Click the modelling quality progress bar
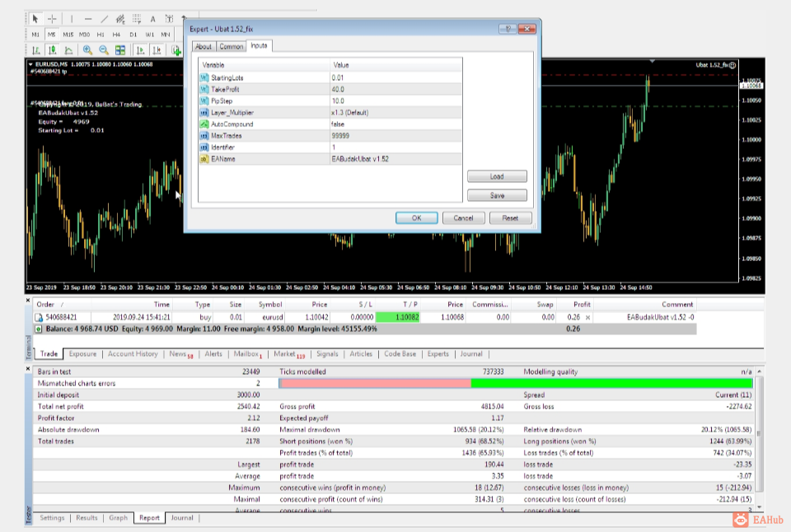Viewport: 791px width, 532px height. click(515, 383)
